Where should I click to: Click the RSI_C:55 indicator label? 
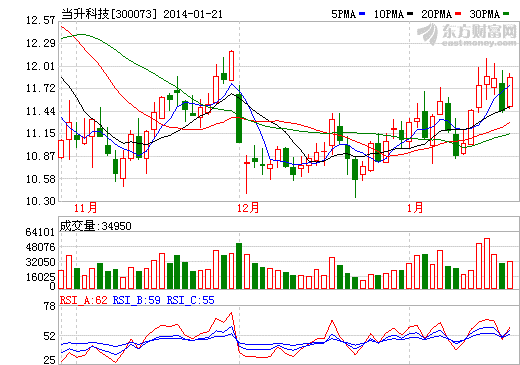tap(191, 300)
